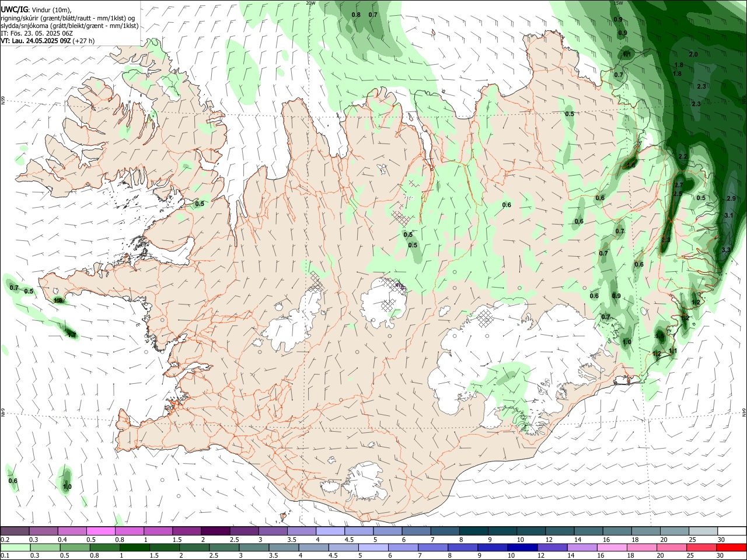747x560 pixels.
Task: Click the 2.2 precipitation value on map
Action: (x=683, y=157)
